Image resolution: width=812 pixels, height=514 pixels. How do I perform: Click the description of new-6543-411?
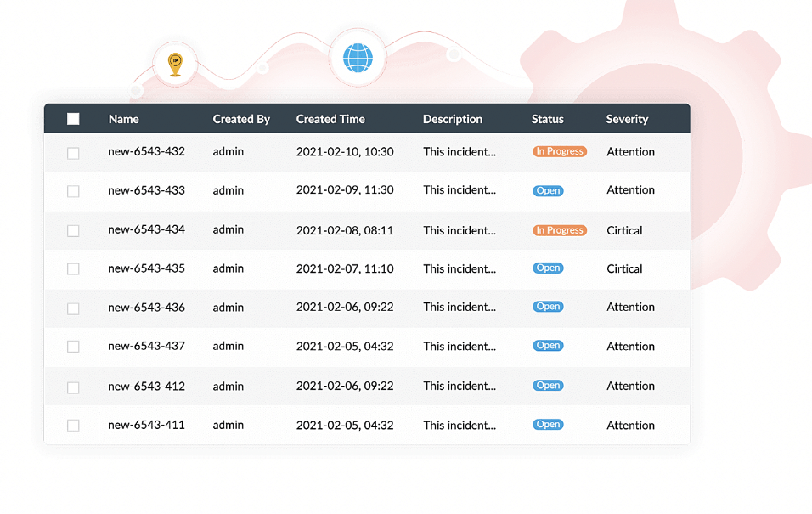pyautogui.click(x=460, y=426)
